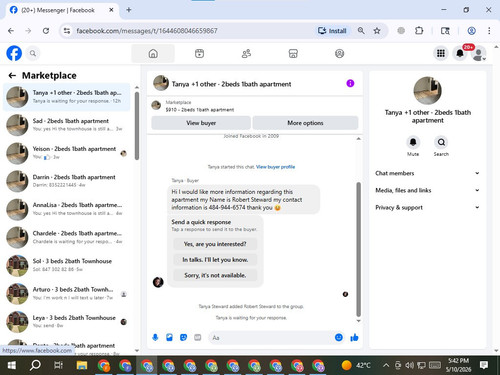Open the Friends tab
Viewport: 500px width, 375px height.
coord(246,53)
